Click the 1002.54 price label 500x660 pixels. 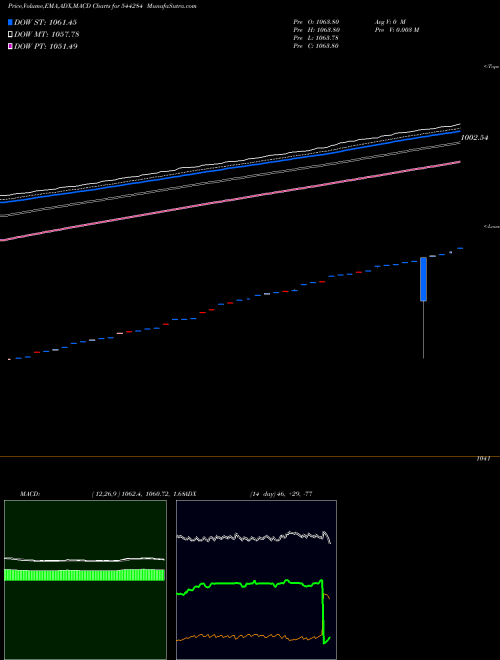pos(474,138)
